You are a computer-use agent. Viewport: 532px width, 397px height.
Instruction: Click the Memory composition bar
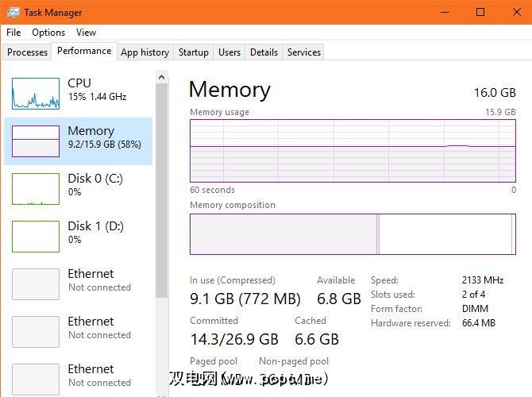coord(353,235)
